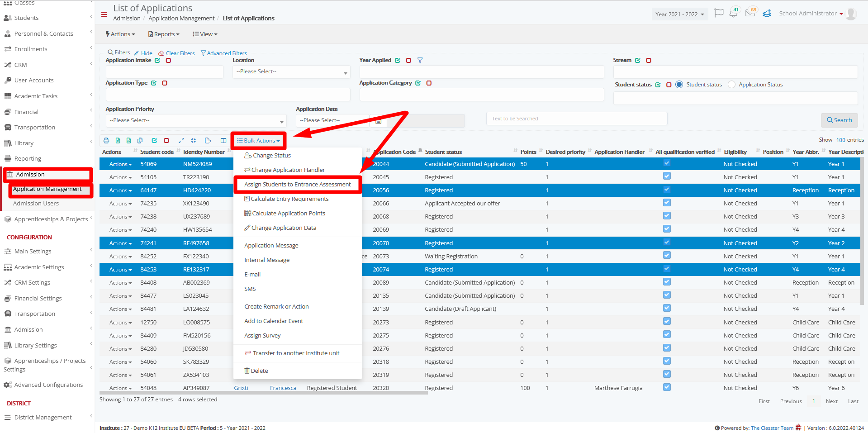Select the Application Status radio button
The height and width of the screenshot is (433, 868).
click(732, 85)
